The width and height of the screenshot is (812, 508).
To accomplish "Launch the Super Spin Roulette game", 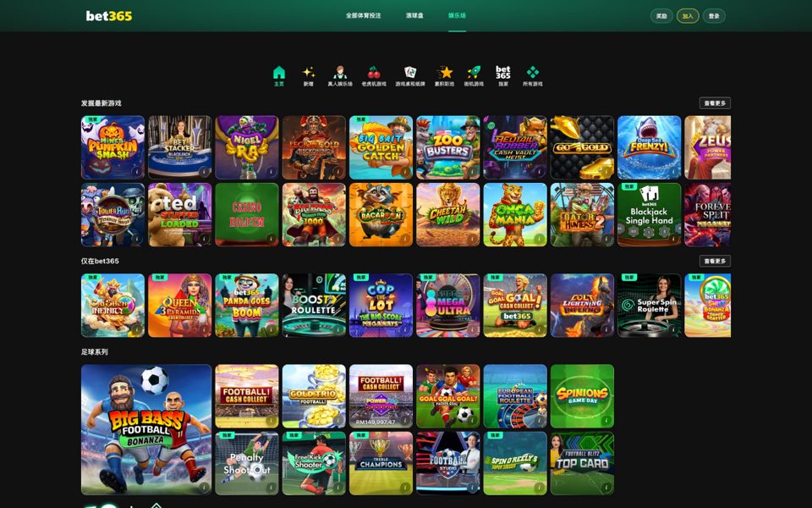I will [650, 306].
